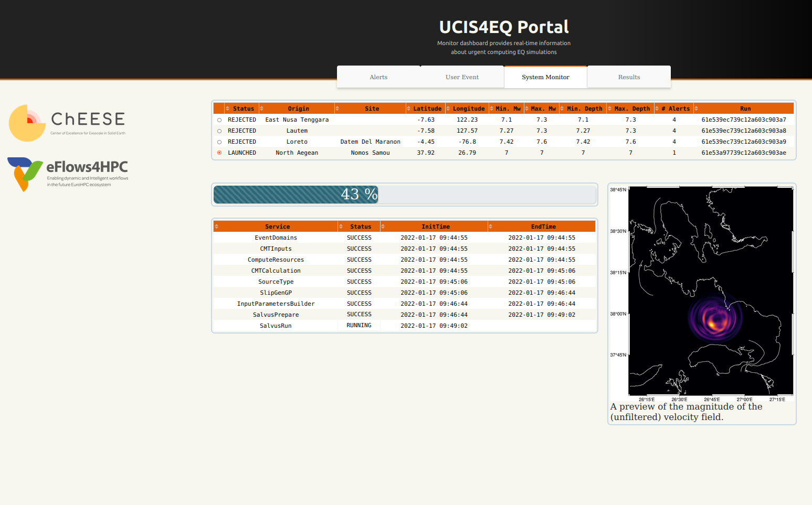812x505 pixels.
Task: Sort by Max. Depth column header
Action: 631,109
